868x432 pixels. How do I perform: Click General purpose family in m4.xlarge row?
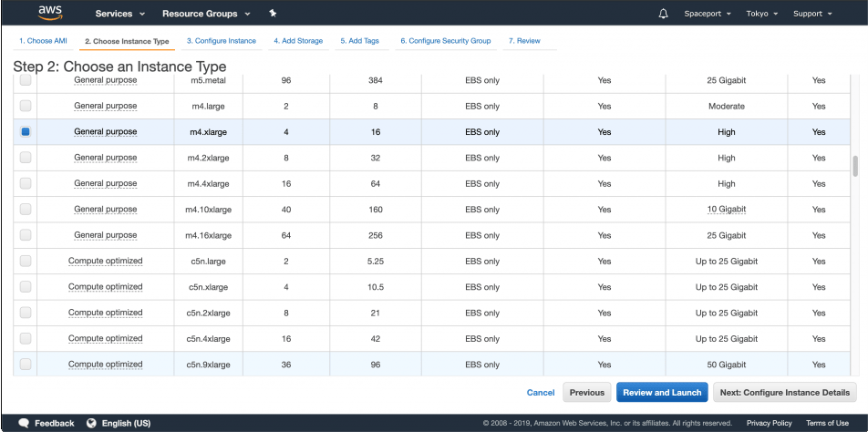tap(105, 131)
